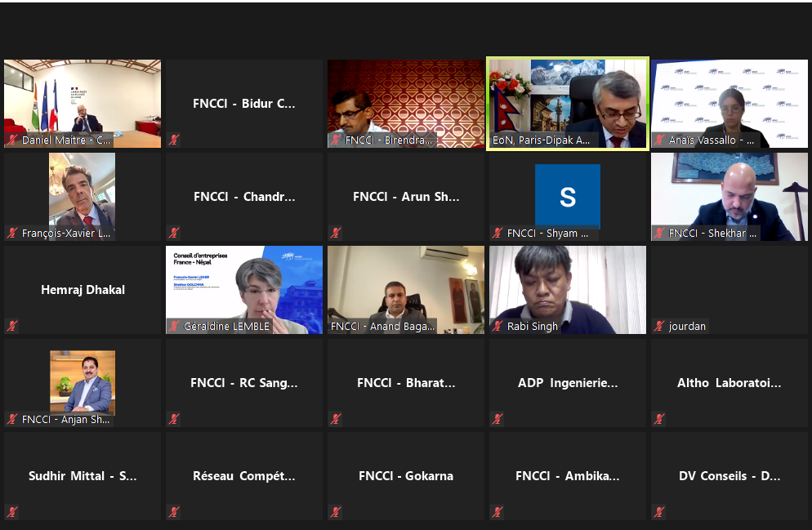Click muted mic icon on Daniel Maitre's tile

(x=12, y=140)
